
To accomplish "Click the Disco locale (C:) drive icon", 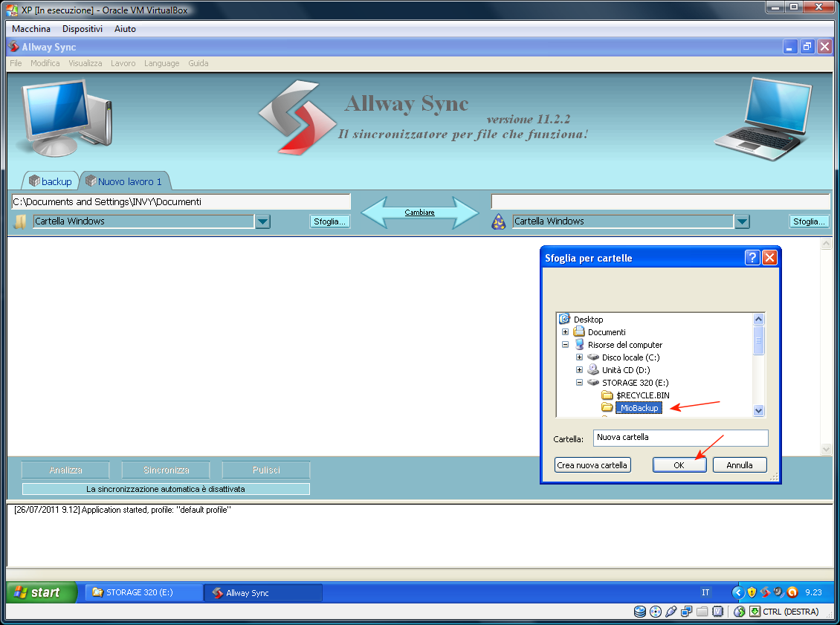I will point(593,357).
